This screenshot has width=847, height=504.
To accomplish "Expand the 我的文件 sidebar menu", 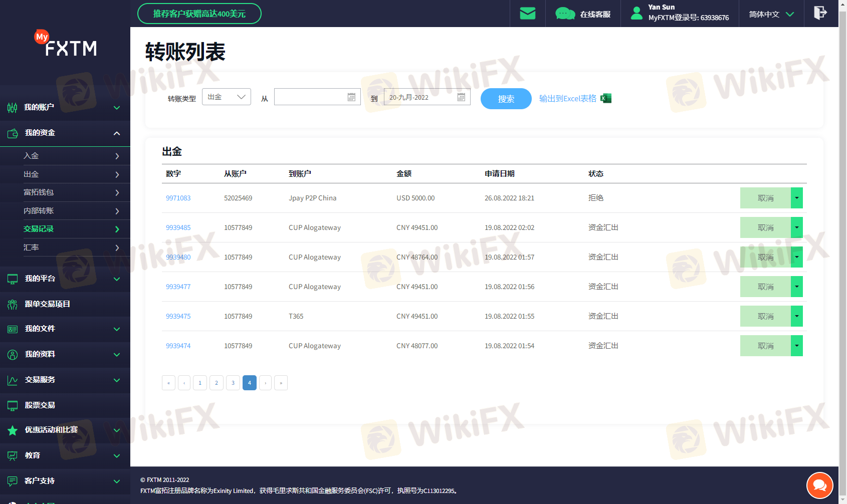I will 117,329.
